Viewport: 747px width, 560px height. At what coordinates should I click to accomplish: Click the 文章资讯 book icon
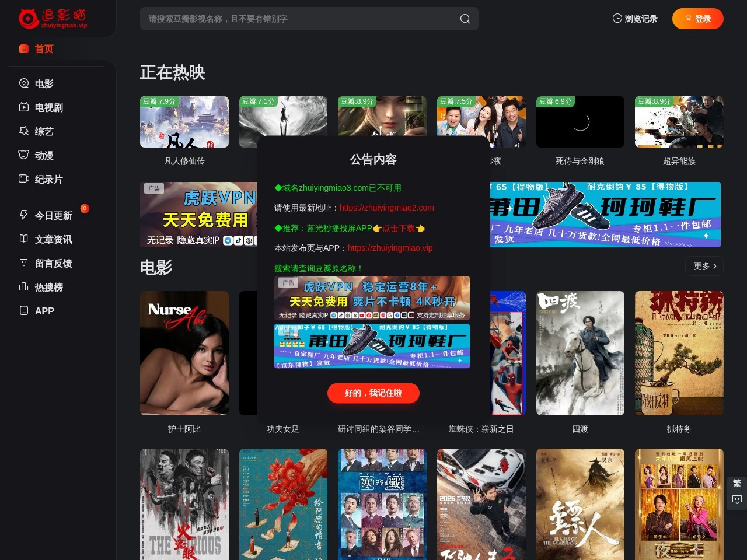[x=24, y=239]
